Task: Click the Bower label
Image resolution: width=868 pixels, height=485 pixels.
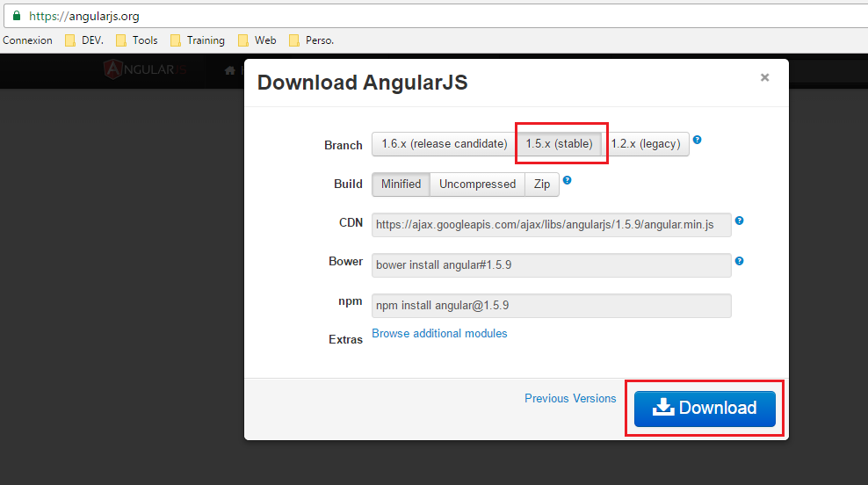Action: [345, 261]
